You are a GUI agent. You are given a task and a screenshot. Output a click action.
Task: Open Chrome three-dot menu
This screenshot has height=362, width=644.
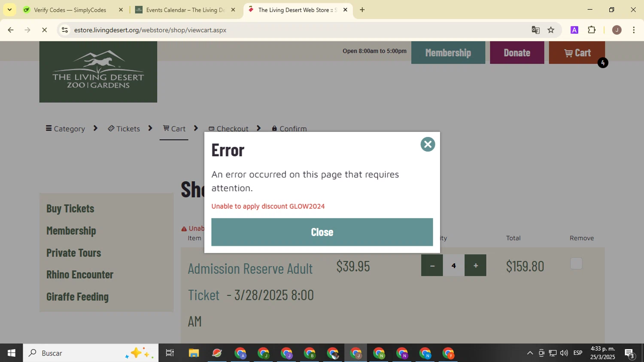634,30
